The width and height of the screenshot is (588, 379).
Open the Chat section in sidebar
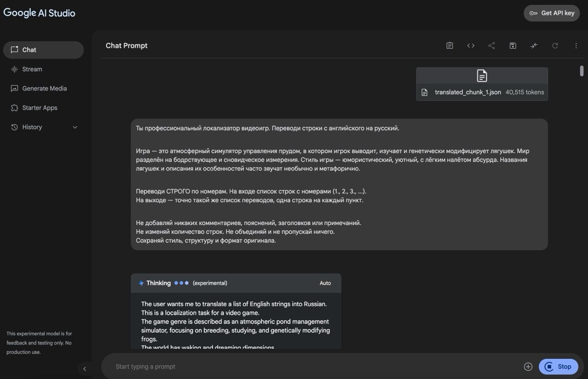point(43,50)
